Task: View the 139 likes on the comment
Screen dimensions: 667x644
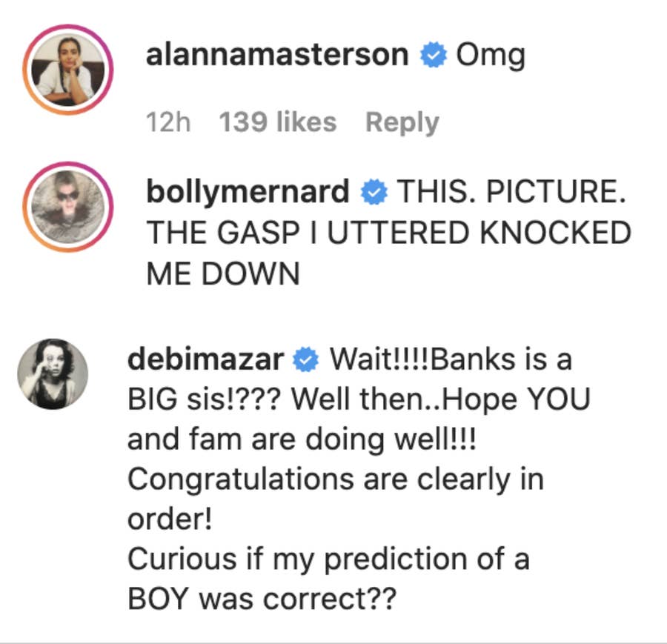Action: coord(277,122)
